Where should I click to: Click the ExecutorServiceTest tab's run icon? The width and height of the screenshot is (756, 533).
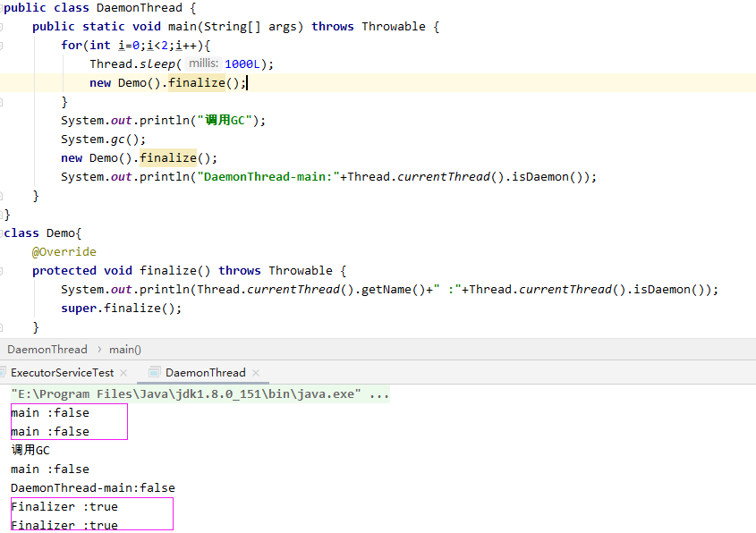(x=3, y=372)
